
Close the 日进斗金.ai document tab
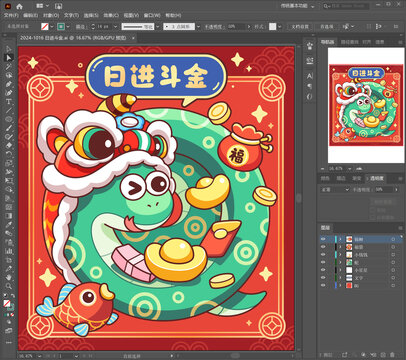[133, 38]
